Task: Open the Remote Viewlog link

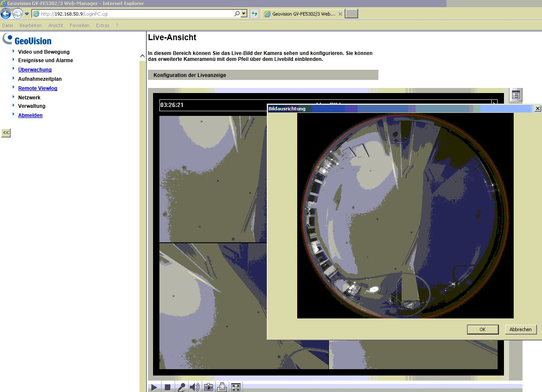Action: pyautogui.click(x=38, y=88)
